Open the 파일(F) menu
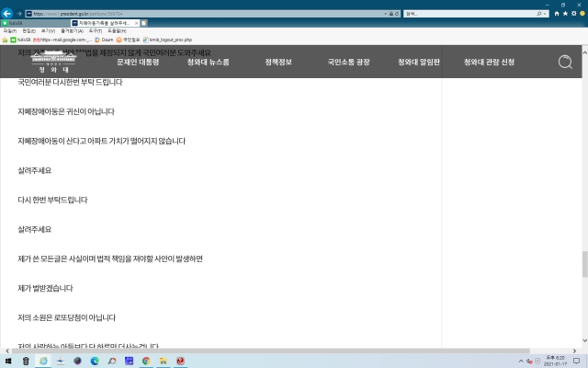Screen dimensions: 588x368 (x=10, y=30)
